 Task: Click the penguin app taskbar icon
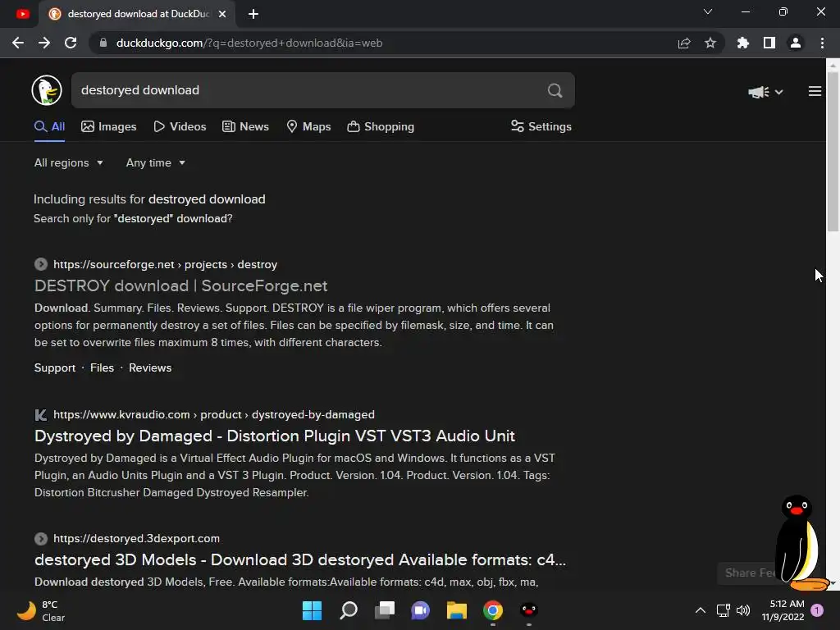tap(529, 610)
